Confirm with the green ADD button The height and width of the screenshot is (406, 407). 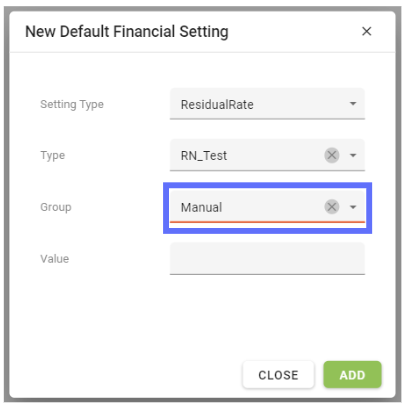pos(352,375)
